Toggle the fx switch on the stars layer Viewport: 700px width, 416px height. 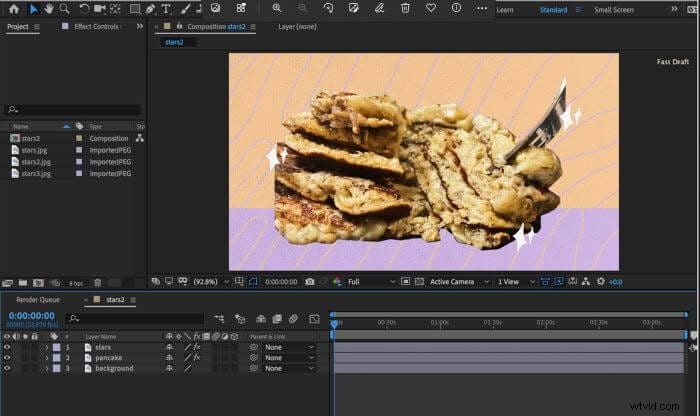197,347
